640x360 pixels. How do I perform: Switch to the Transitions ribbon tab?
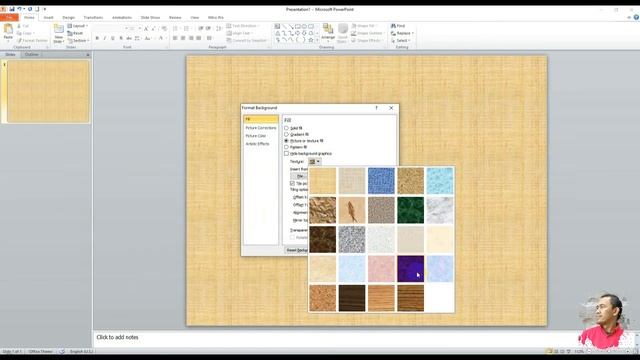click(93, 18)
